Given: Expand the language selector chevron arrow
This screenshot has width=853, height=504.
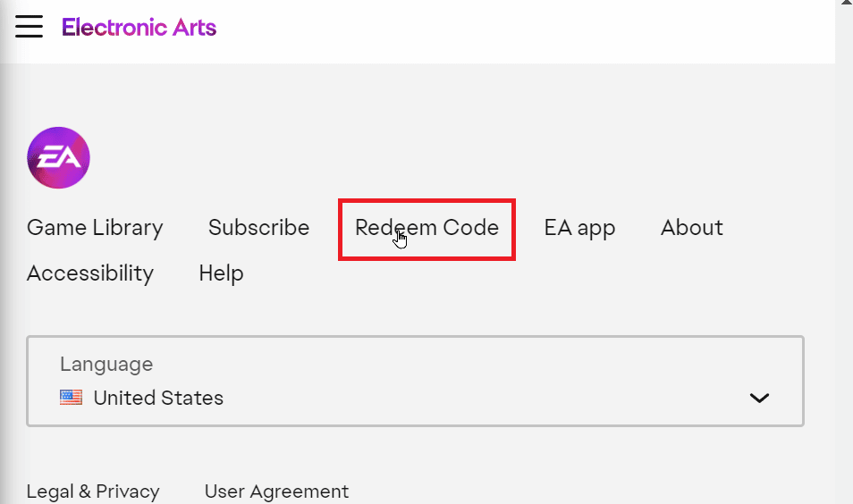Looking at the screenshot, I should (x=759, y=398).
